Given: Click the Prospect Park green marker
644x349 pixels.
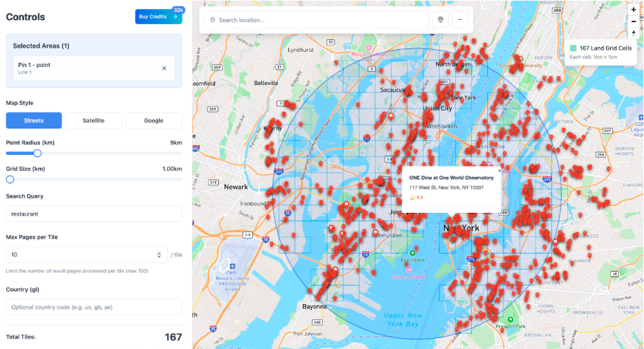Looking at the screenshot, I should coord(510,319).
